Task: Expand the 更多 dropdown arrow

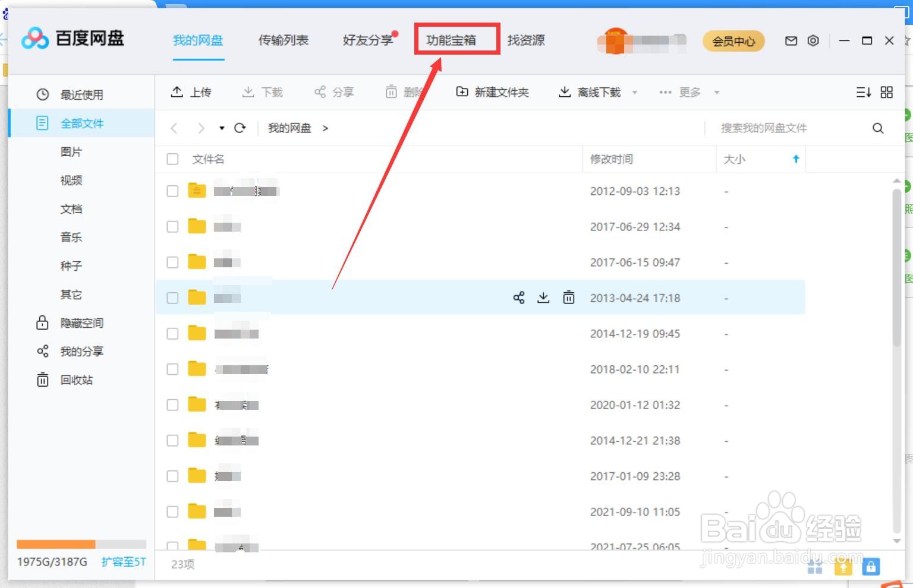Action: click(x=717, y=93)
